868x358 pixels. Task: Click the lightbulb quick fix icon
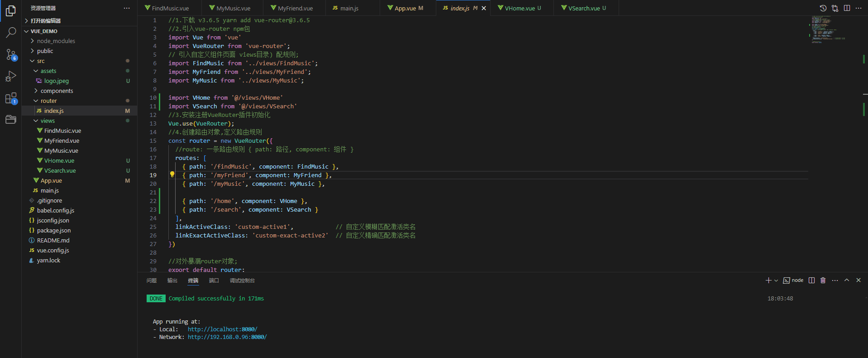[x=172, y=174]
